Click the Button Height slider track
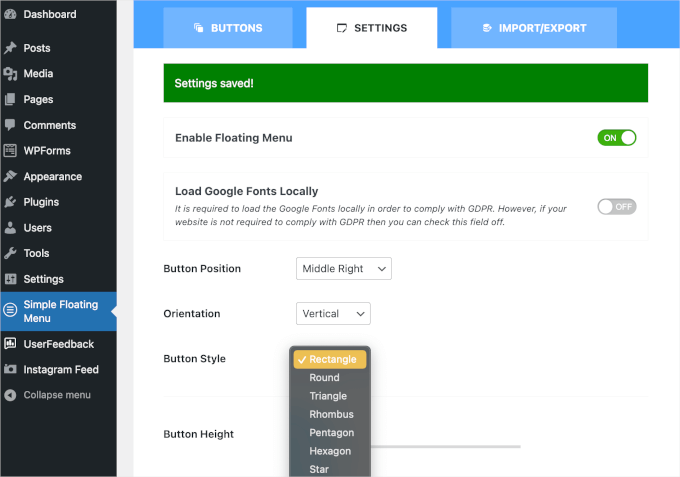 click(x=445, y=446)
